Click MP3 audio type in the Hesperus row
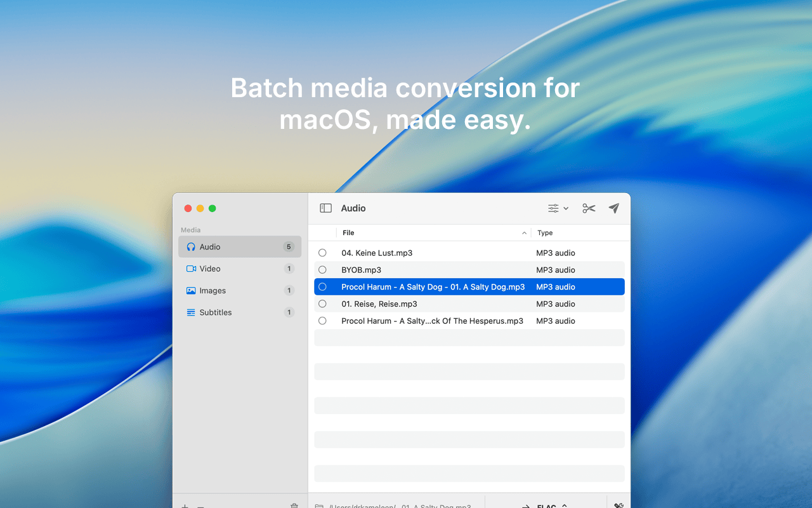The height and width of the screenshot is (508, 812). 556,321
